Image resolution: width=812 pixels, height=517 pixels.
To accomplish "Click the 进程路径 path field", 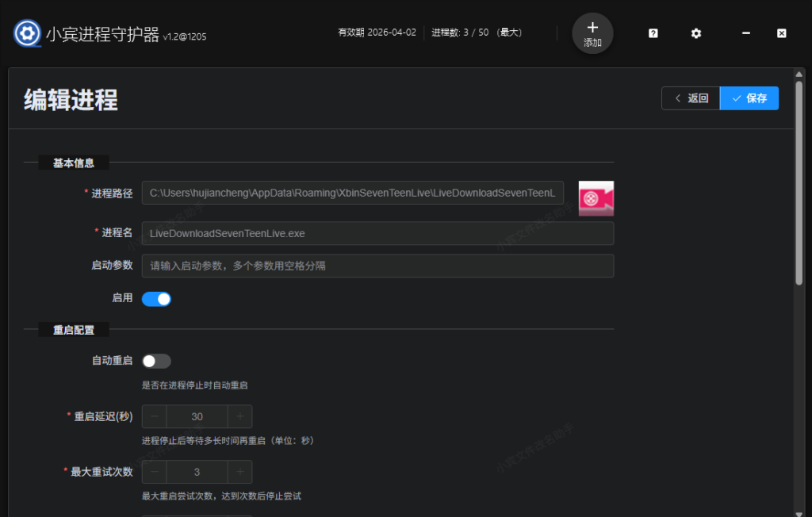I will (x=353, y=193).
